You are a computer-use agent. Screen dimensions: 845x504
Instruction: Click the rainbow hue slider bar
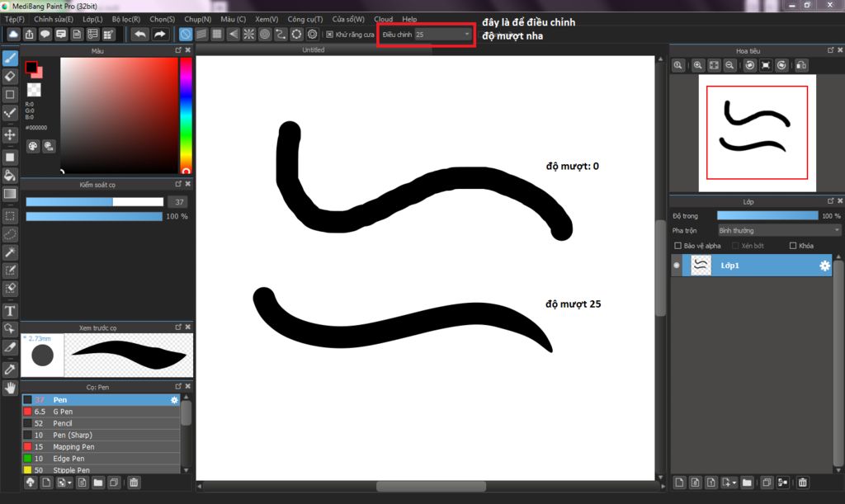click(x=186, y=115)
